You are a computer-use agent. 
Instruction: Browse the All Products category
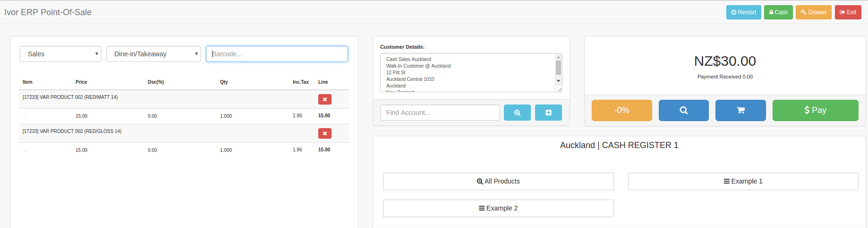click(x=498, y=181)
